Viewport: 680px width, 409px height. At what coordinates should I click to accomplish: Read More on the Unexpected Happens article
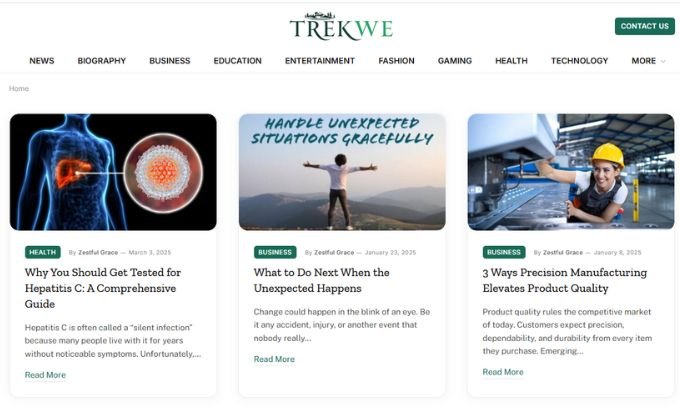click(274, 359)
